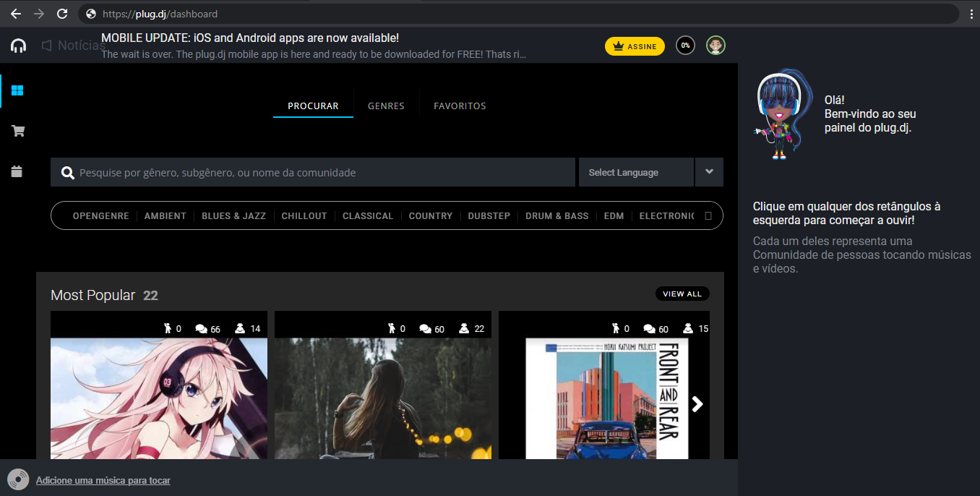
Task: Click the users icon beside 22
Action: point(464,328)
